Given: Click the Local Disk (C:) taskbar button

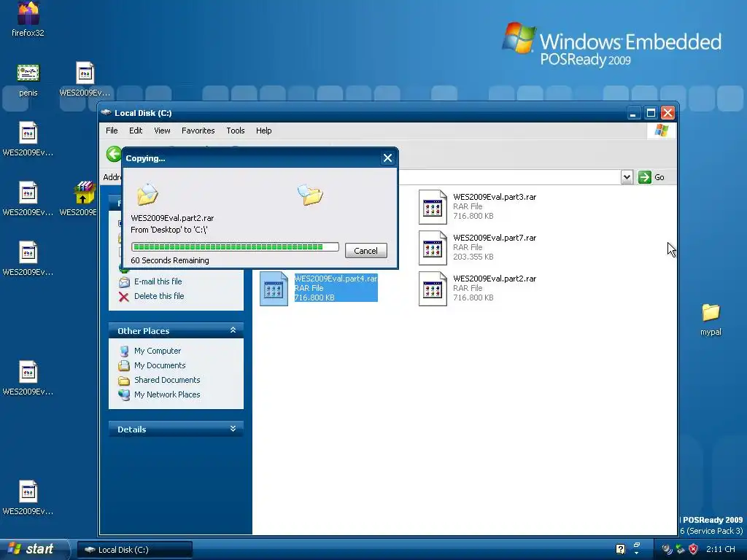Looking at the screenshot, I should [135, 550].
